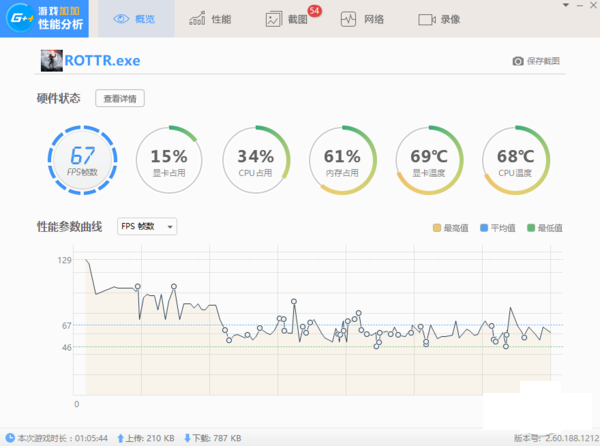Click the 129 max value axis label

click(x=64, y=260)
